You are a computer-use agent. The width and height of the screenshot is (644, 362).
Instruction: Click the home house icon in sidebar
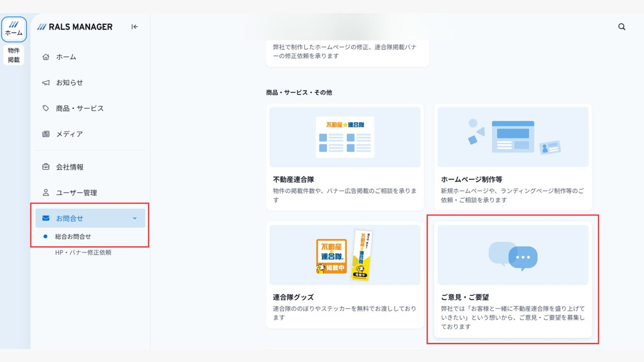[x=46, y=57]
